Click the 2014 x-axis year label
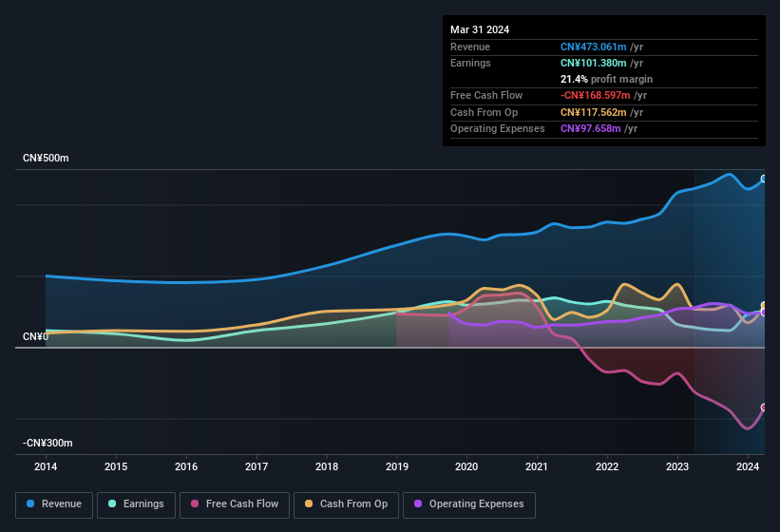Screen dimensions: 780x532 (x=46, y=466)
